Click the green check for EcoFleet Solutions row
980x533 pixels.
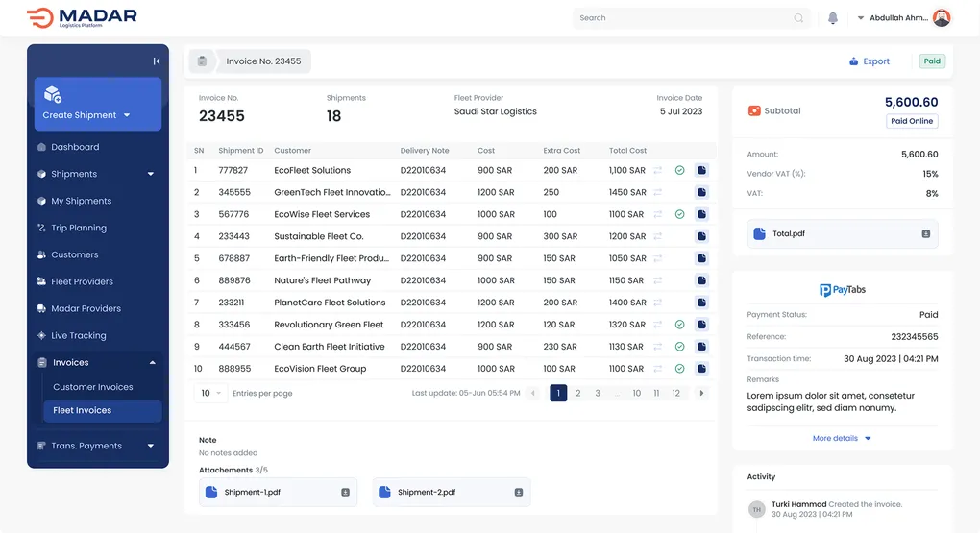679,170
